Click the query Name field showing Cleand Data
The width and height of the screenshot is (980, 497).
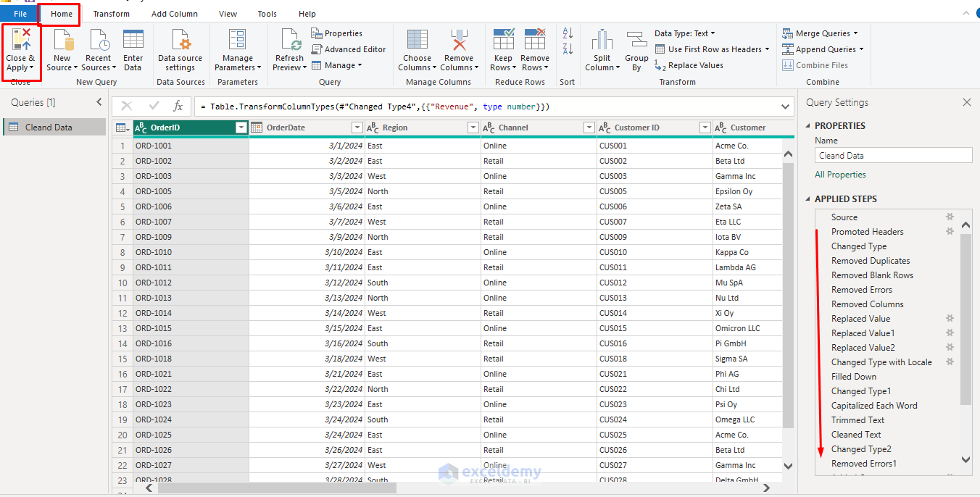pyautogui.click(x=893, y=154)
